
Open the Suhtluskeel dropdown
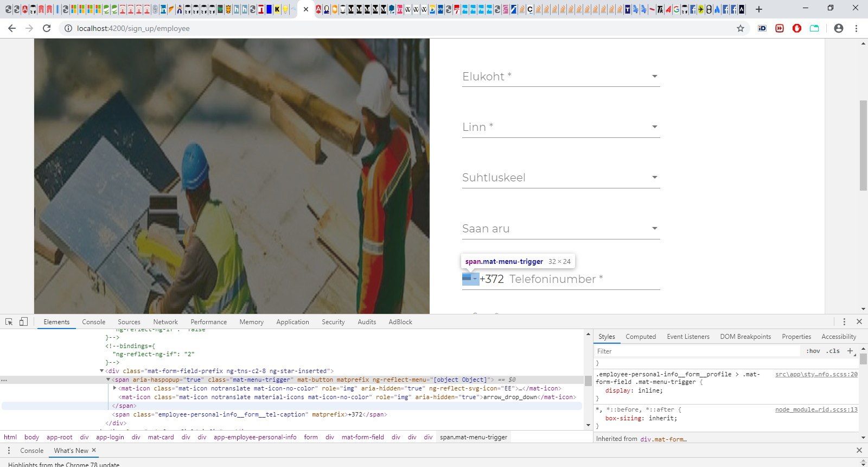click(561, 178)
